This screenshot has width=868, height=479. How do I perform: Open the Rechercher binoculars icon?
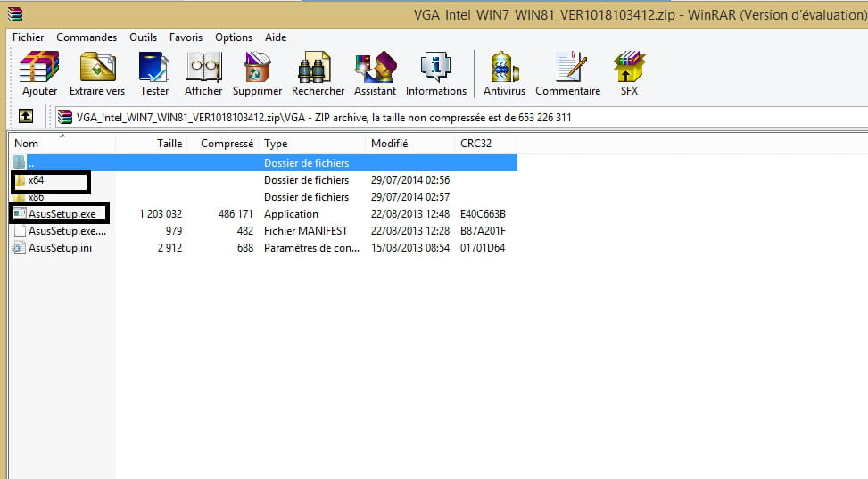[x=314, y=67]
